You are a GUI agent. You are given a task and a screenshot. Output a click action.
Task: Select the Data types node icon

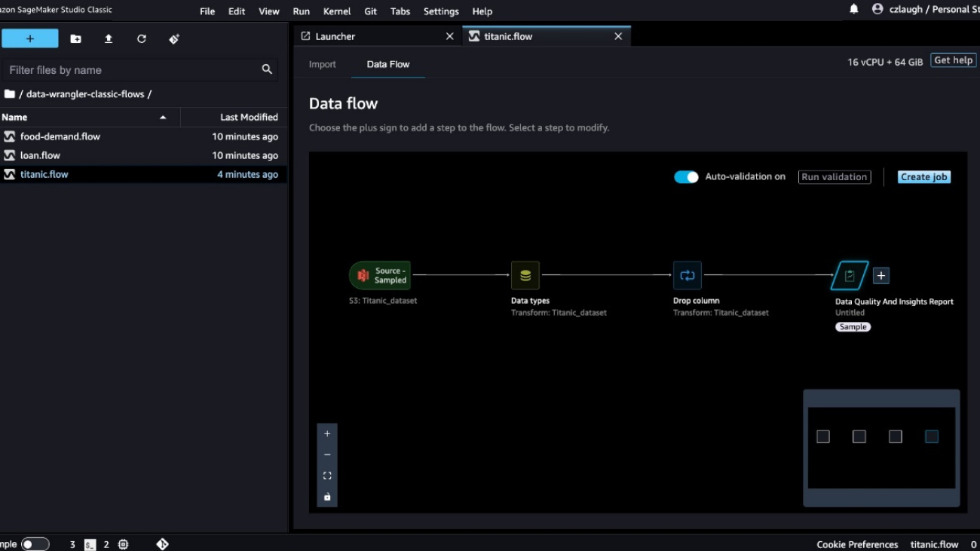coord(525,276)
